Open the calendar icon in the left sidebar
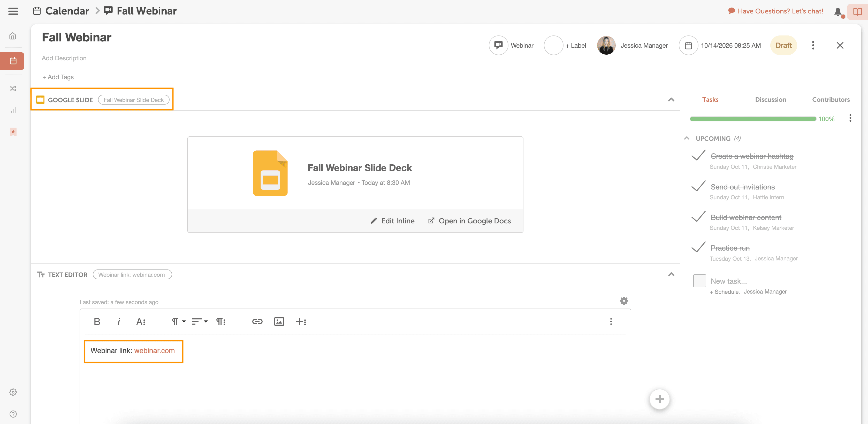 tap(13, 61)
